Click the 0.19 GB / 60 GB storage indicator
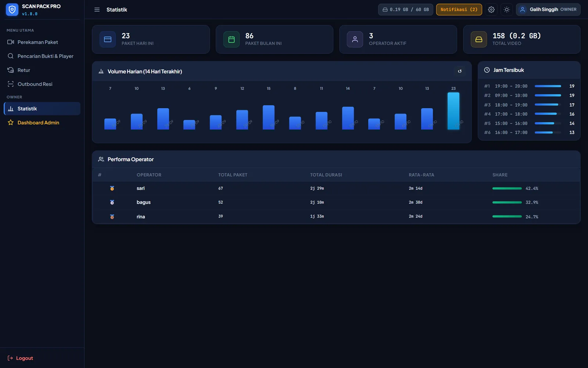 (406, 10)
